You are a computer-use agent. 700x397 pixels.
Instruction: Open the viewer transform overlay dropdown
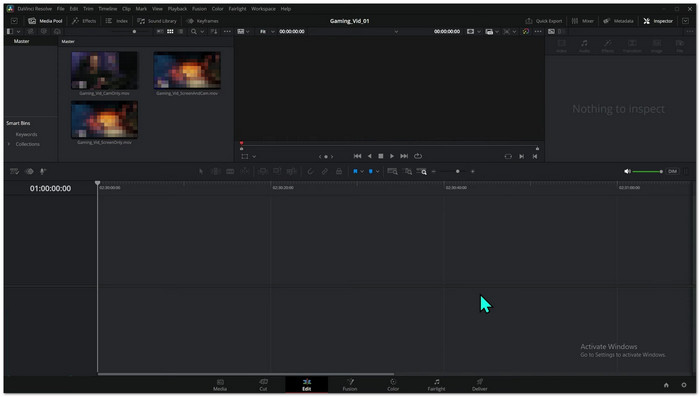[x=254, y=157]
